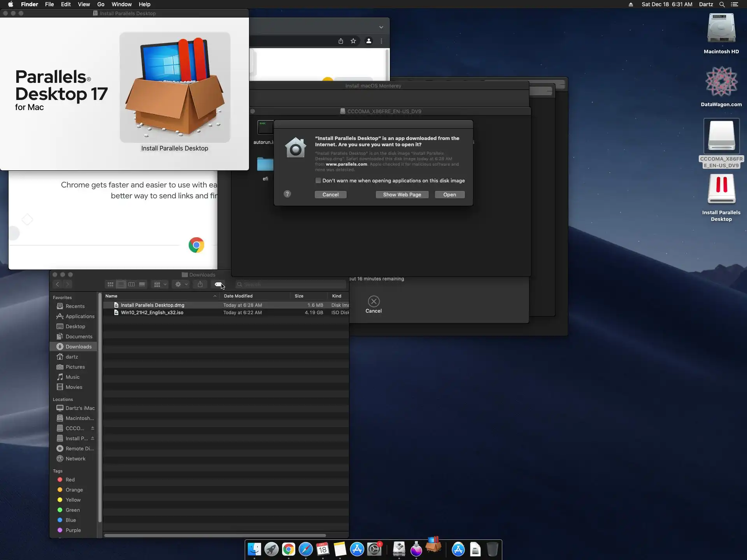Expand Chrome tab search chevron
The height and width of the screenshot is (560, 747).
[381, 27]
